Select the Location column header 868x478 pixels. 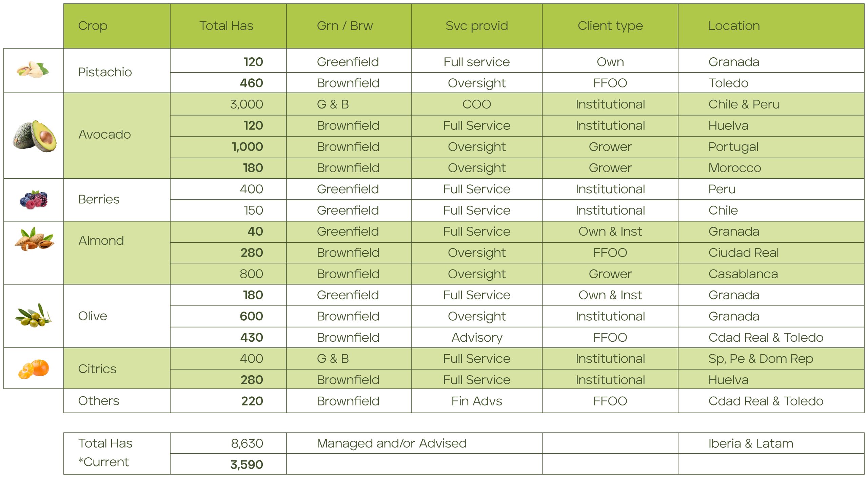[734, 26]
